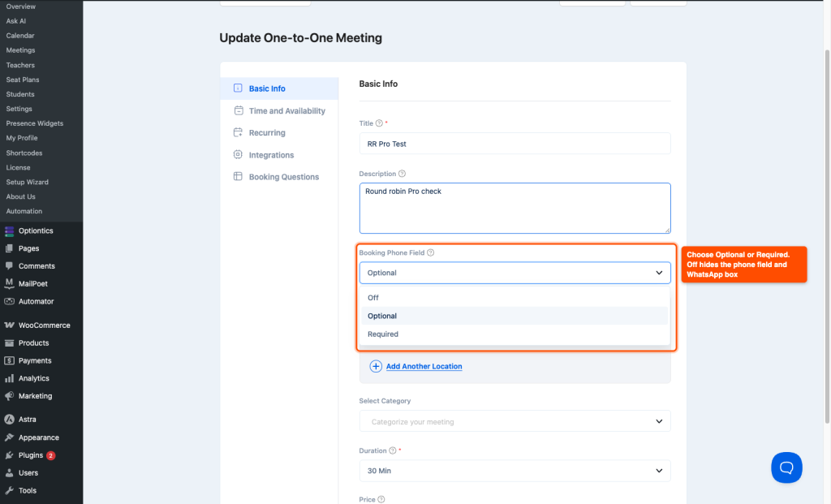The image size is (831, 504).
Task: Click the Time and Availability calendar icon
Action: 239,110
